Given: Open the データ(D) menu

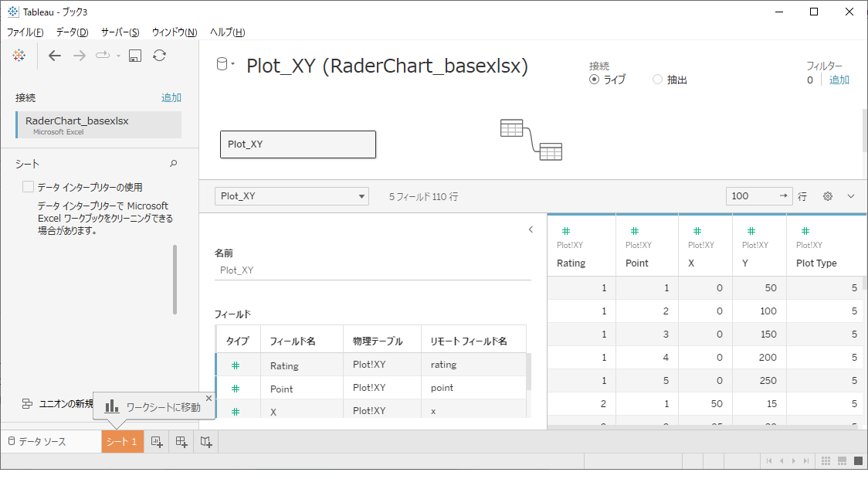Looking at the screenshot, I should tap(72, 32).
